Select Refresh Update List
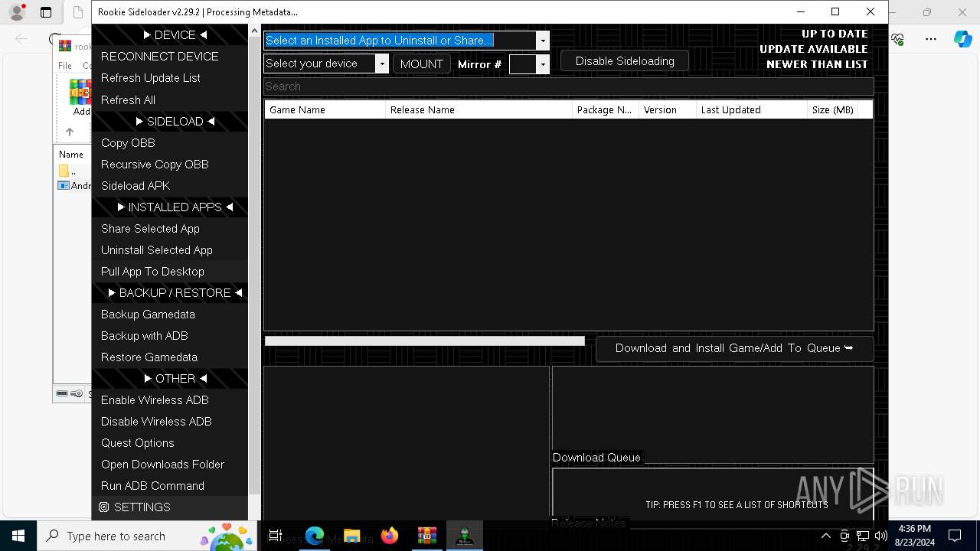 tap(170, 78)
